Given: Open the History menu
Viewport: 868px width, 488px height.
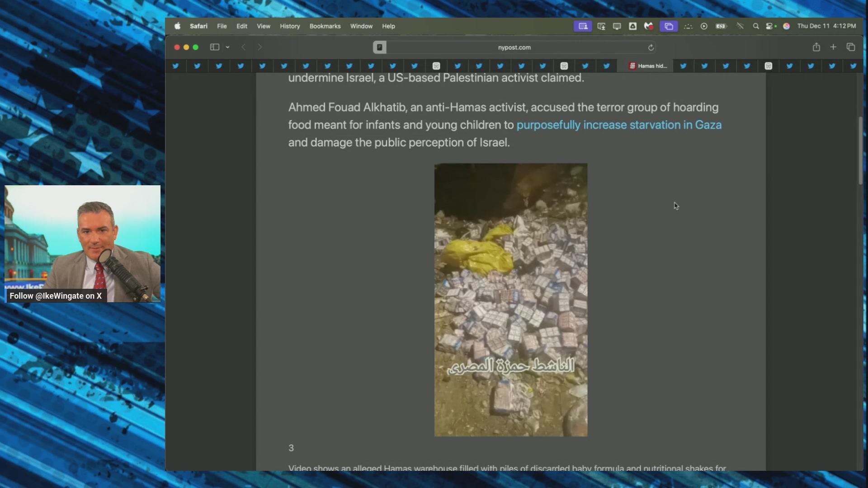Looking at the screenshot, I should (x=289, y=26).
